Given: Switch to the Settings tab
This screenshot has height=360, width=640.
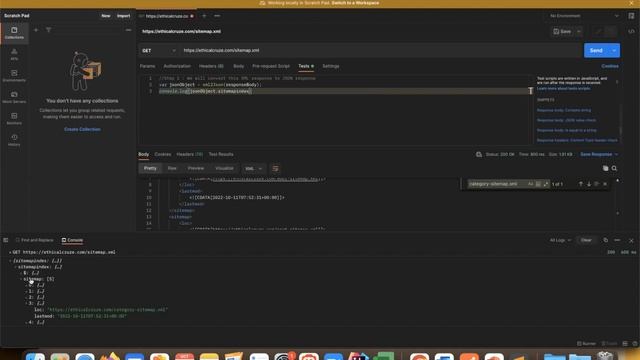Looking at the screenshot, I should 331,66.
